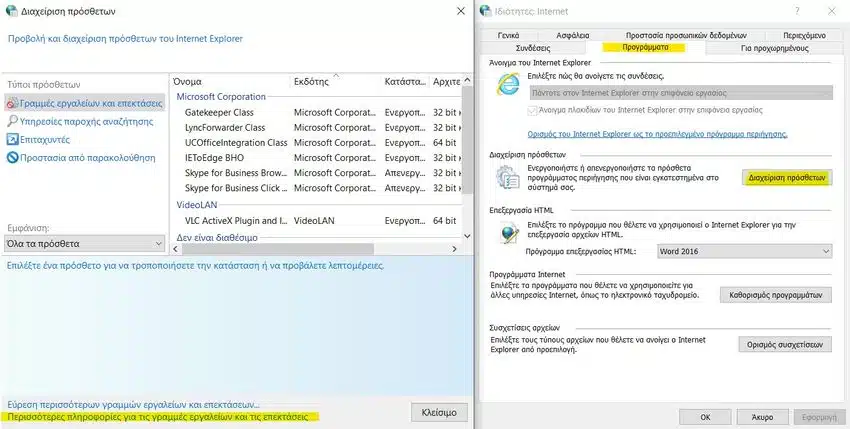Click the Ιδιότητες: Internet title bar icon

click(486, 11)
